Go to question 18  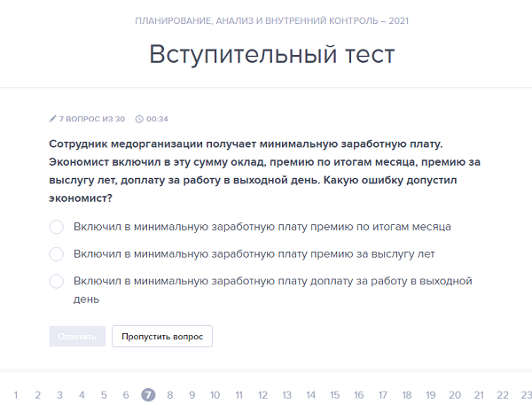point(407,395)
